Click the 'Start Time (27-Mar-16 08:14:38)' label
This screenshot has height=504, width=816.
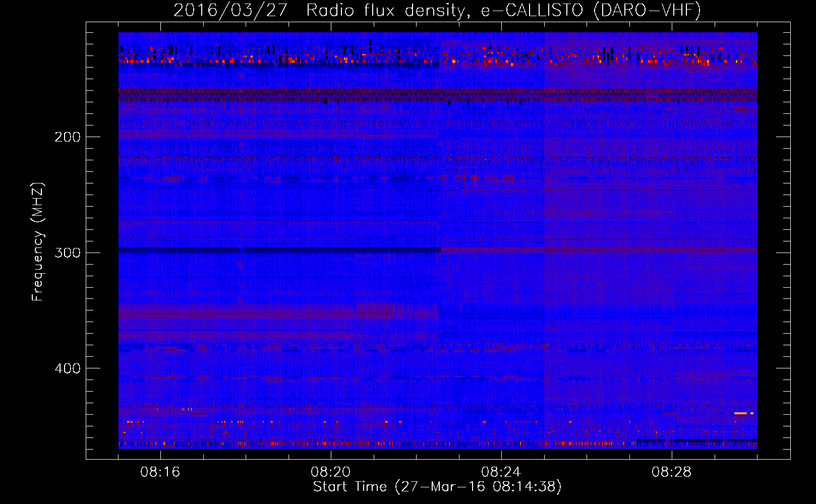437,487
